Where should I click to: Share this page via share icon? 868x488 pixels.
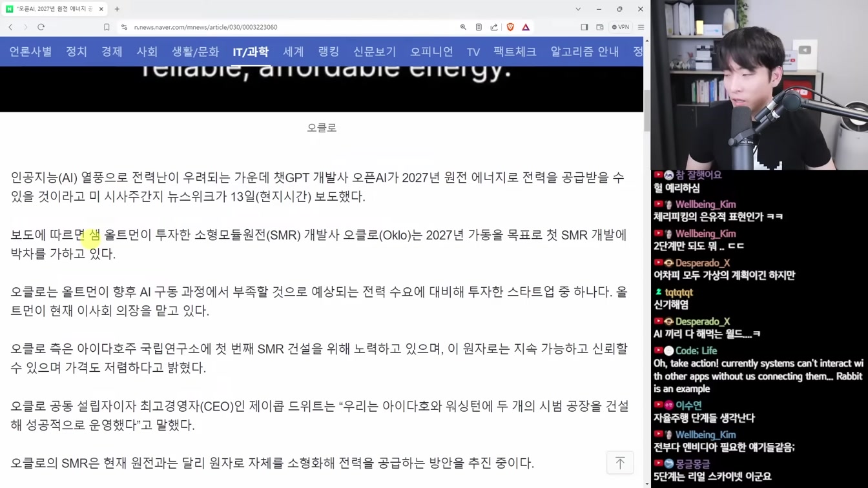(x=494, y=27)
